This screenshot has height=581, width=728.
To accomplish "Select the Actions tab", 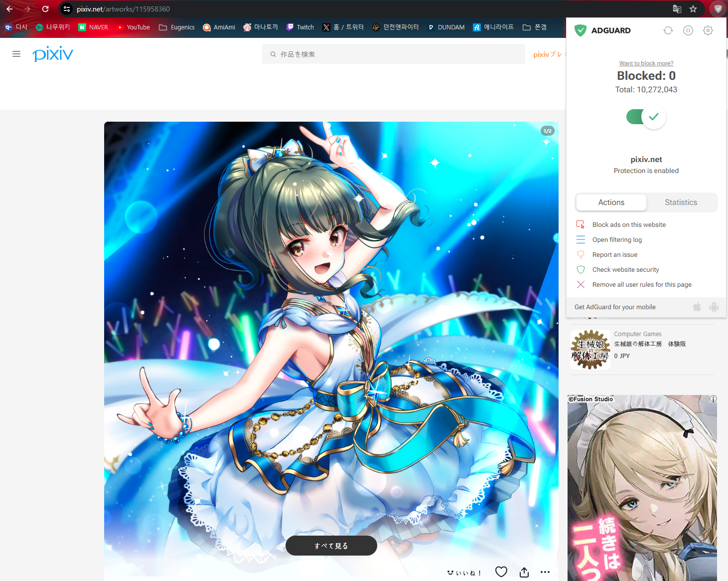I will click(611, 202).
